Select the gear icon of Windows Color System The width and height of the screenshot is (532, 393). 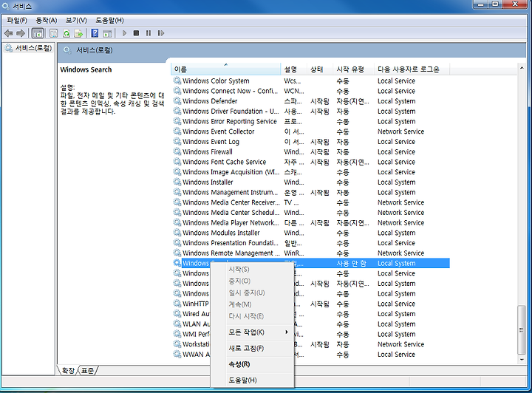(177, 81)
